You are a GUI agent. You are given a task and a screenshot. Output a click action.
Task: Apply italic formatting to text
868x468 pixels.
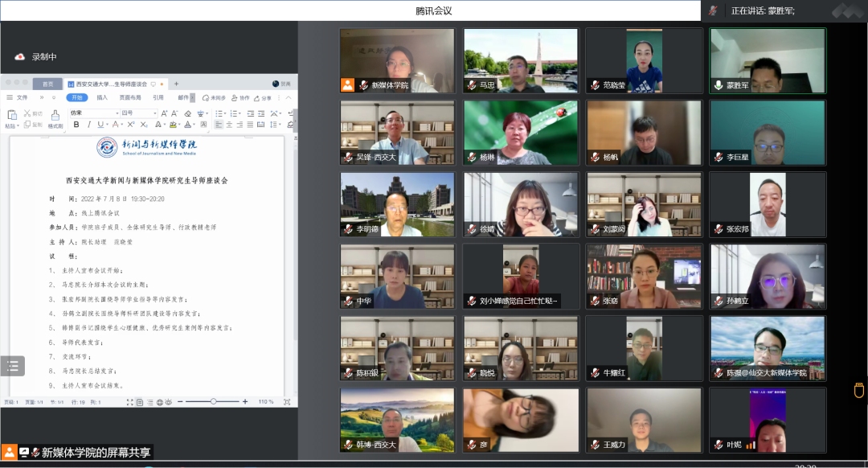pos(88,125)
